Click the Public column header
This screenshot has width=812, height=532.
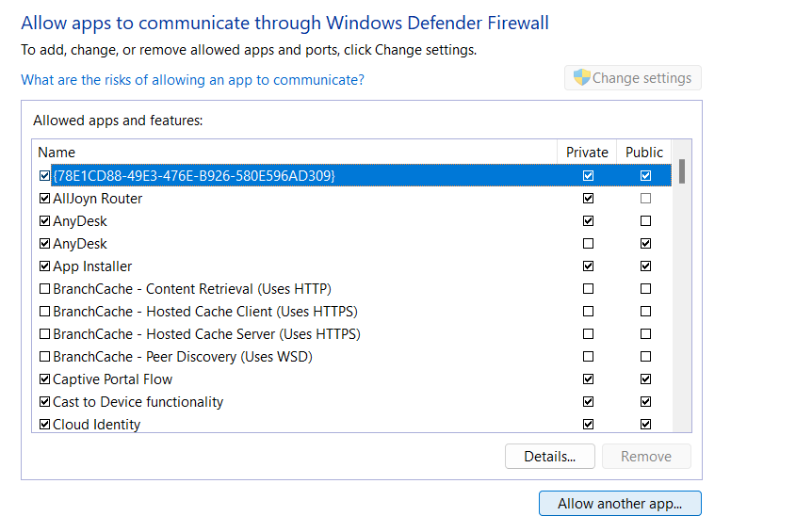[x=644, y=153]
